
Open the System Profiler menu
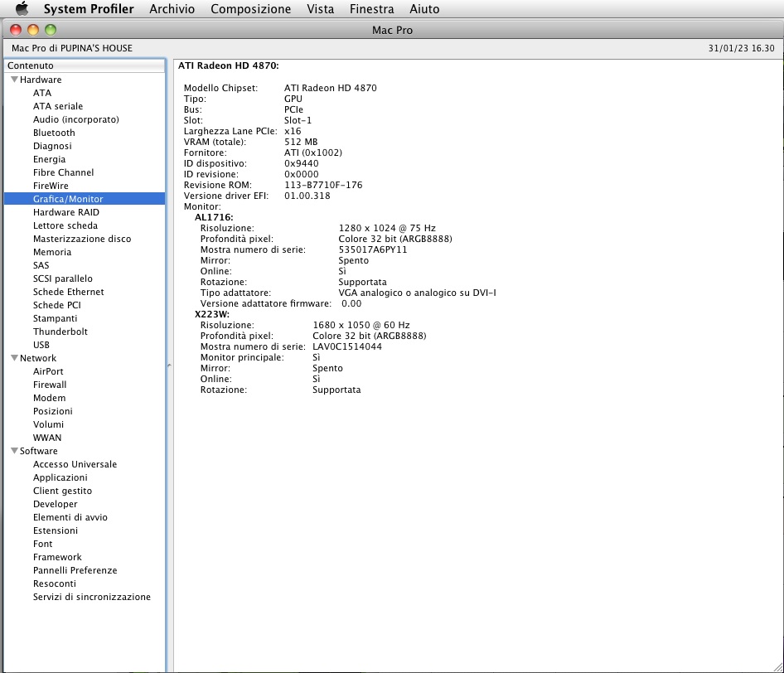89,9
